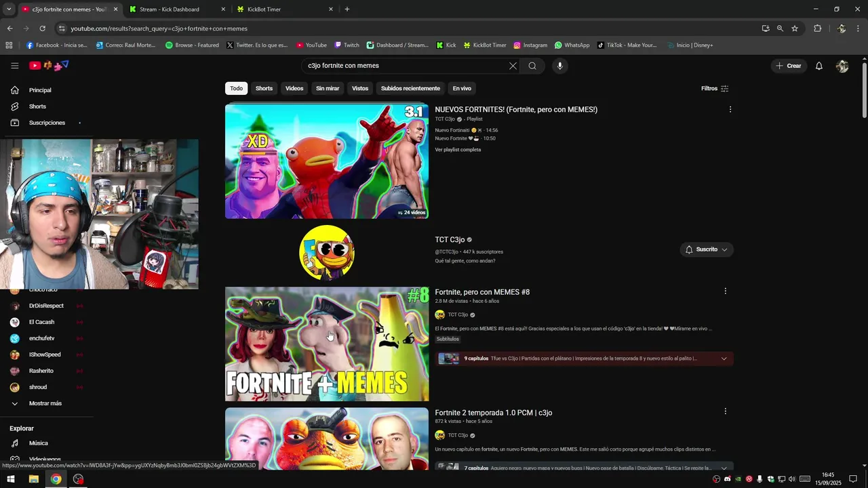Open the Chrome extensions puzzle icon
The width and height of the screenshot is (868, 488).
click(x=817, y=28)
